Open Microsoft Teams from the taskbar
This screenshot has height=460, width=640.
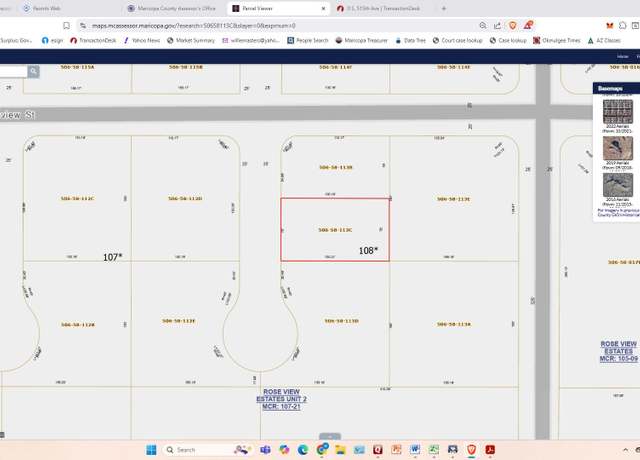265,450
